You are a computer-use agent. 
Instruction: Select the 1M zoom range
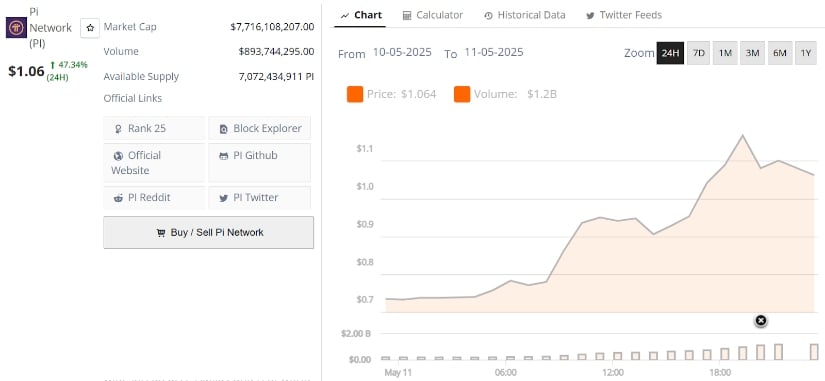coord(725,53)
